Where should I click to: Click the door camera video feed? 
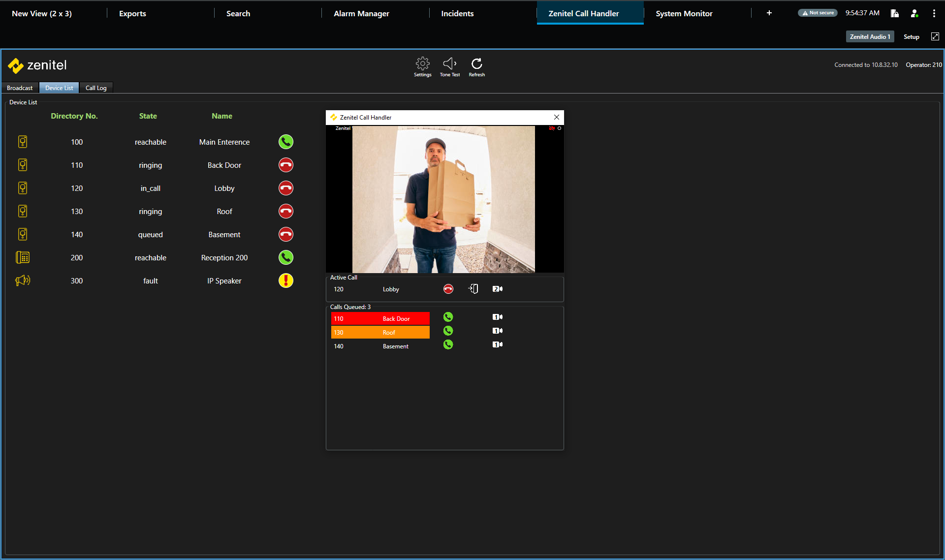[x=443, y=199]
